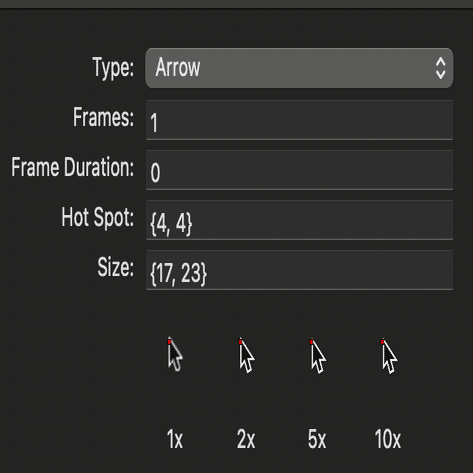
Task: Focus the Frame Duration field
Action: pos(299,170)
